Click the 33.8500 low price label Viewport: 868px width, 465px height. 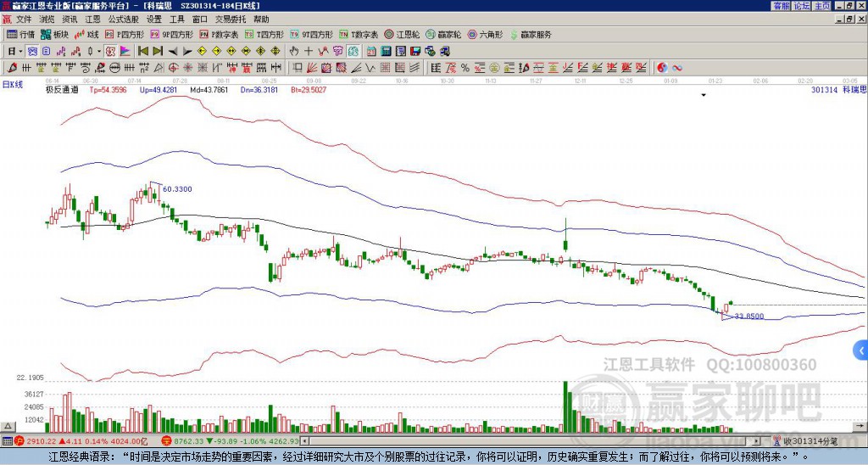(x=749, y=317)
